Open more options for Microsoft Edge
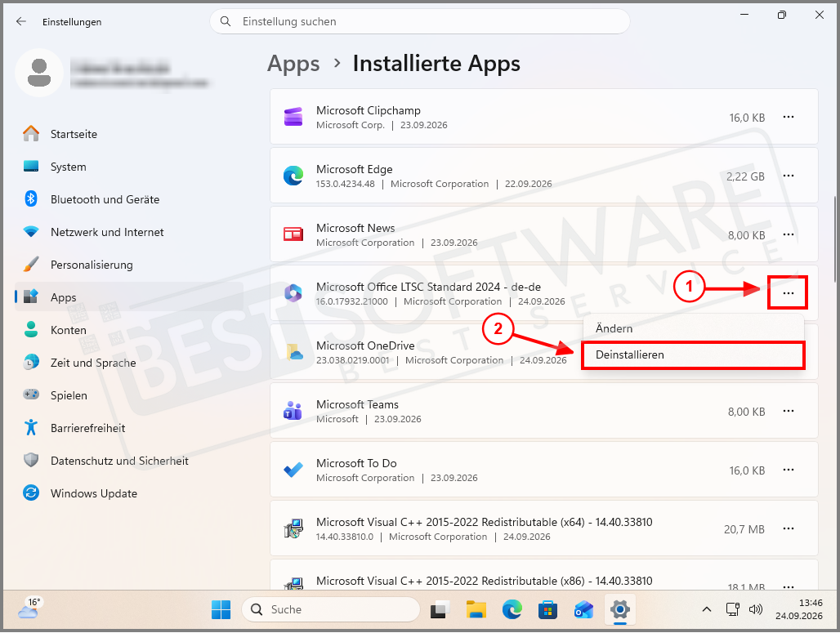Screen dimensions: 840x633 click(x=788, y=176)
